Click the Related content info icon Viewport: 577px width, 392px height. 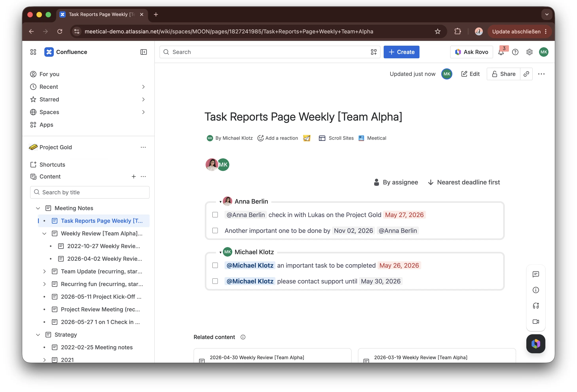[243, 337]
